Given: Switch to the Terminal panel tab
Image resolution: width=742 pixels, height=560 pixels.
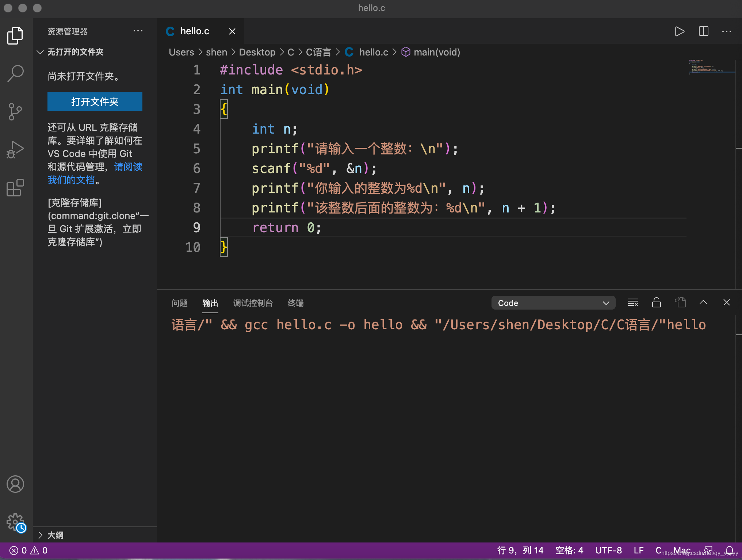Looking at the screenshot, I should (x=295, y=303).
